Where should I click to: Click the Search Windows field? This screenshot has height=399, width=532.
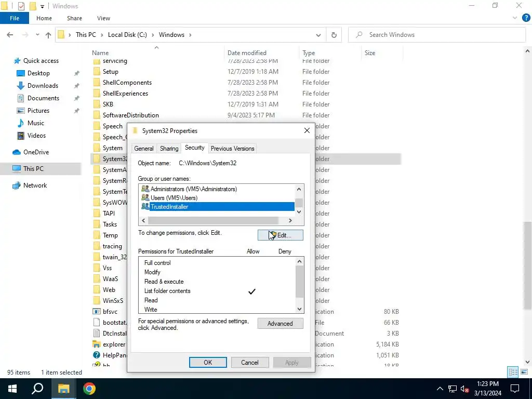point(437,35)
